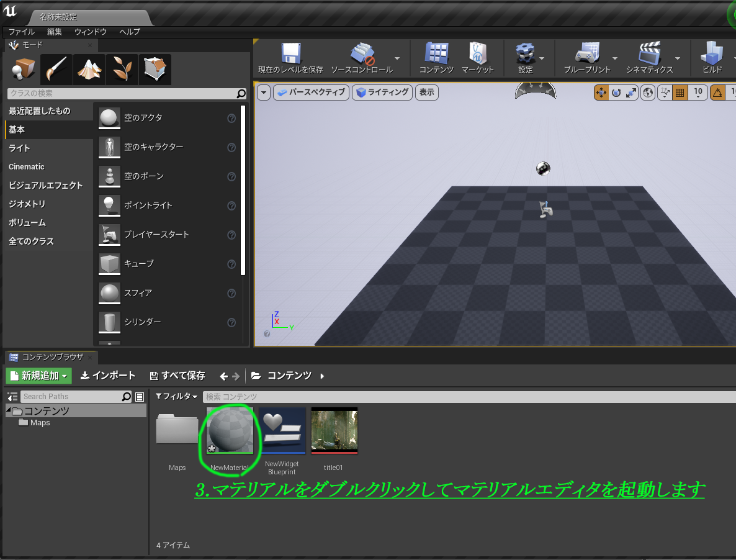The image size is (736, 560).
Task: Select the NewWidgetBlueprint asset thumbnail
Action: (282, 430)
